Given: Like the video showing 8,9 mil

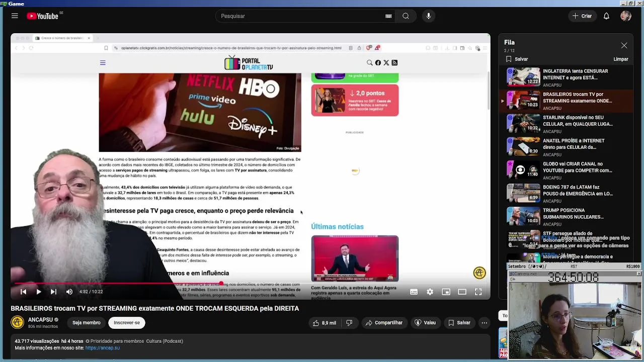Looking at the screenshot, I should point(324,323).
